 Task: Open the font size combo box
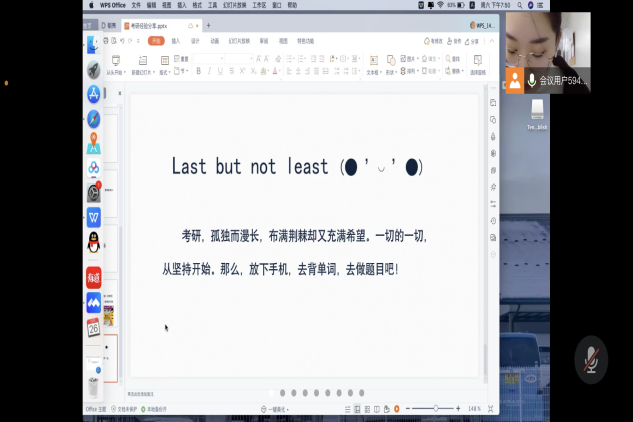[x=239, y=59]
